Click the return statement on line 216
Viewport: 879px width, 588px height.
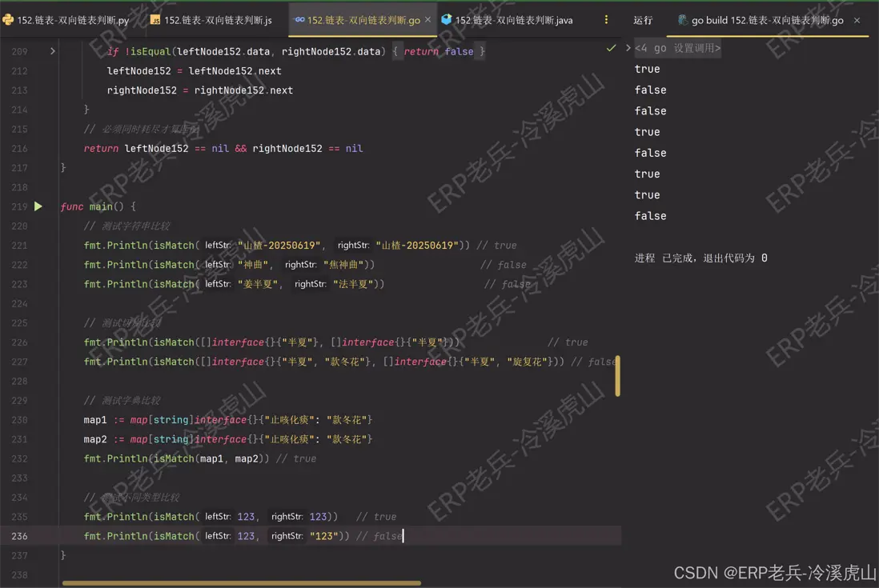coord(223,149)
